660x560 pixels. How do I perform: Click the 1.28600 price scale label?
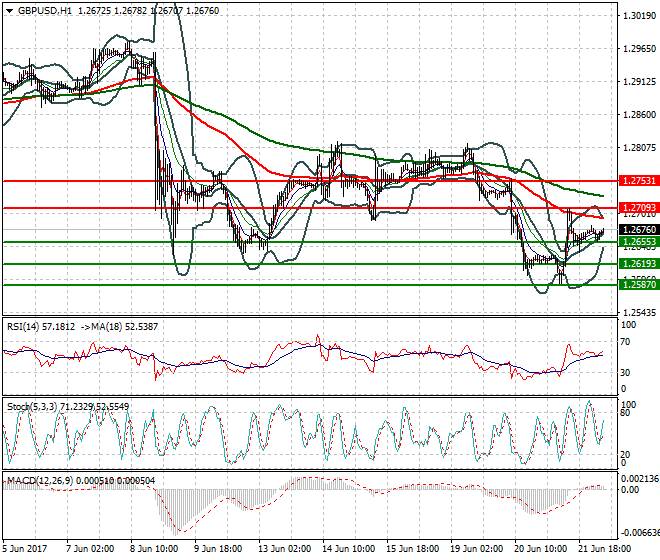637,115
